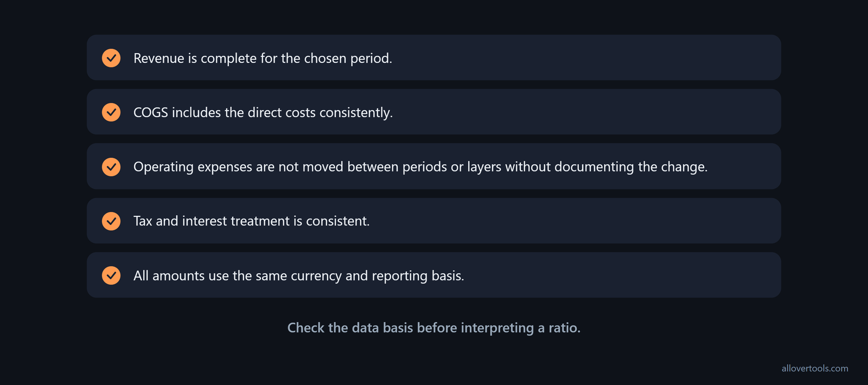The width and height of the screenshot is (868, 385).
Task: Select 'Tax and interest treatment is consistent.' text
Action: [x=252, y=221]
